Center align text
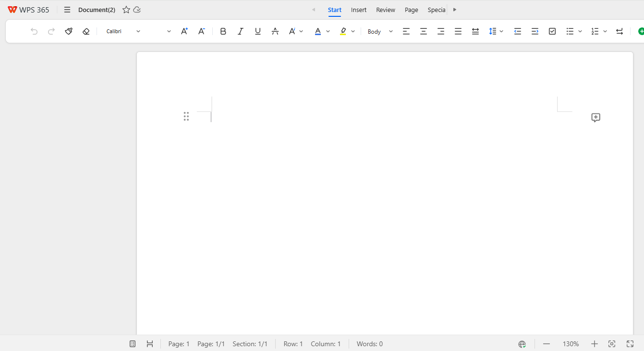The image size is (644, 351). tap(424, 31)
